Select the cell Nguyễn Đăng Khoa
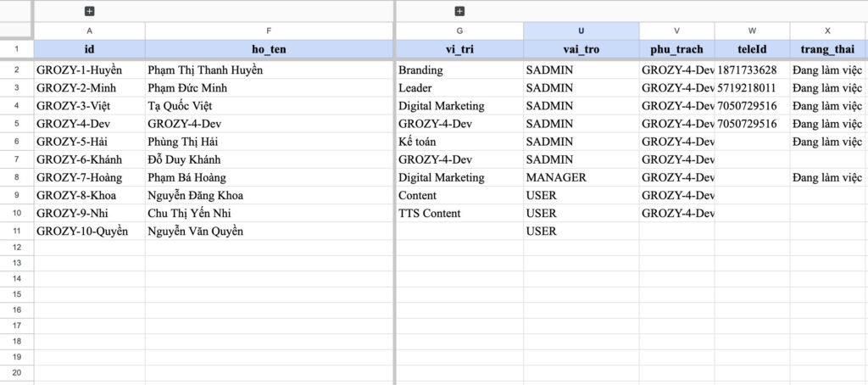This screenshot has width=868, height=385. click(195, 195)
